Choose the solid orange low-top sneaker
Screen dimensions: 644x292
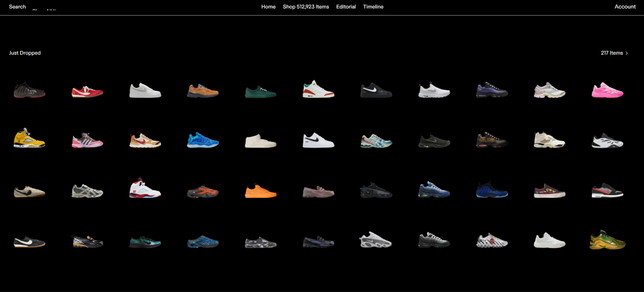click(x=260, y=189)
